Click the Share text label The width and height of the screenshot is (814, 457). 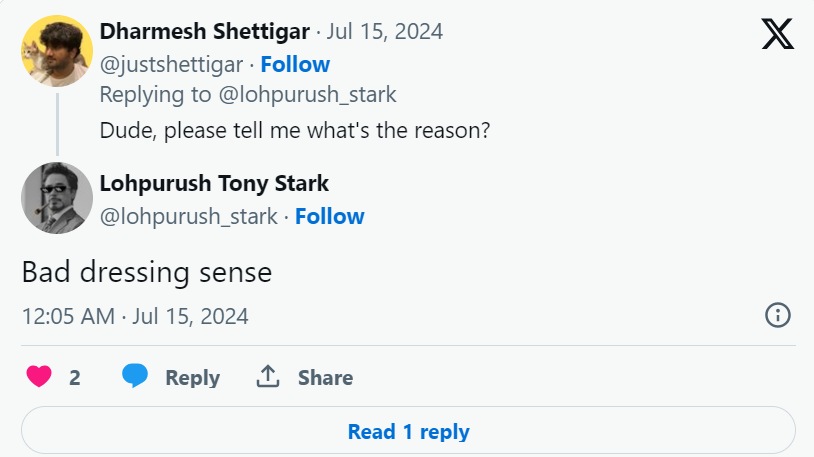point(325,377)
